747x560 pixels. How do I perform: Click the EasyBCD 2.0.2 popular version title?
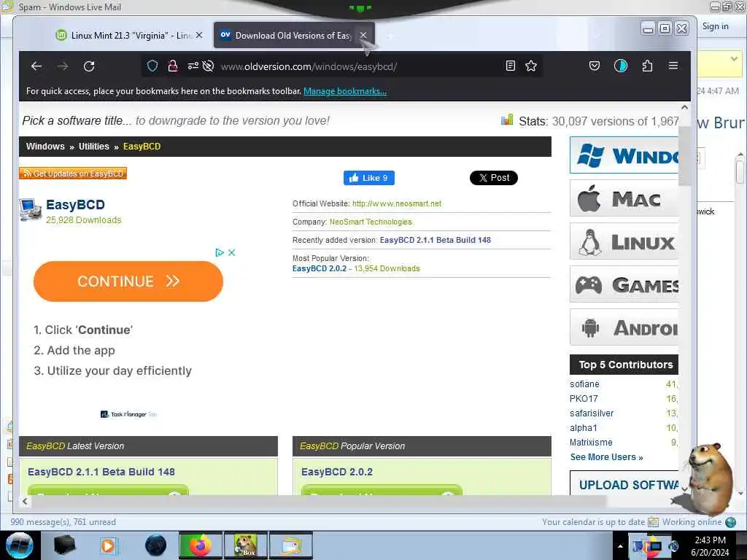(x=337, y=472)
